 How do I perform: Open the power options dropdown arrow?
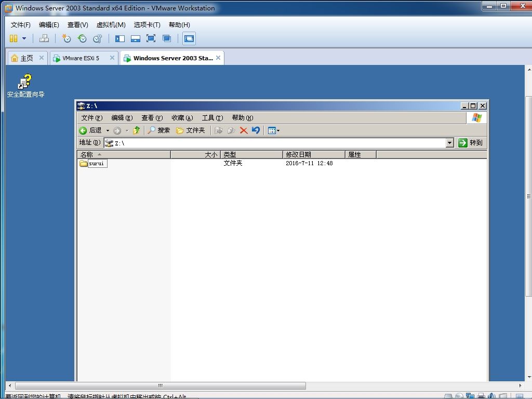point(24,38)
